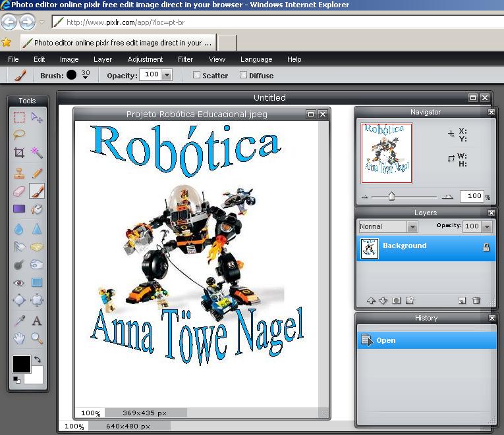Select the Pinch tool
The image size is (504, 435).
pos(37,300)
